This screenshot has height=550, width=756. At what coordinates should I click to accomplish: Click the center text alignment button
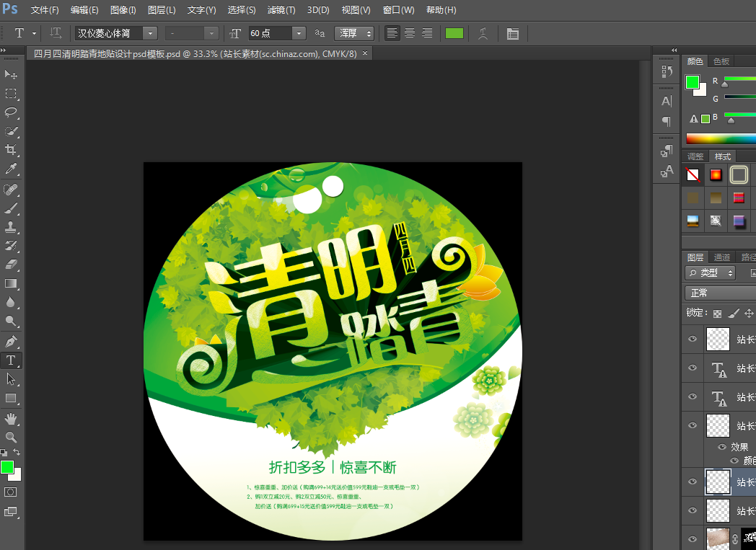click(410, 33)
